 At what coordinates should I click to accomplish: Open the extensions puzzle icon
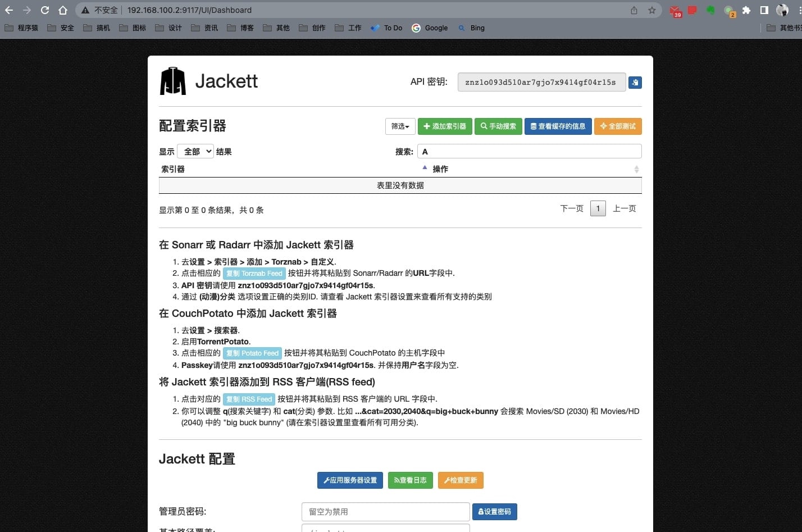click(746, 10)
